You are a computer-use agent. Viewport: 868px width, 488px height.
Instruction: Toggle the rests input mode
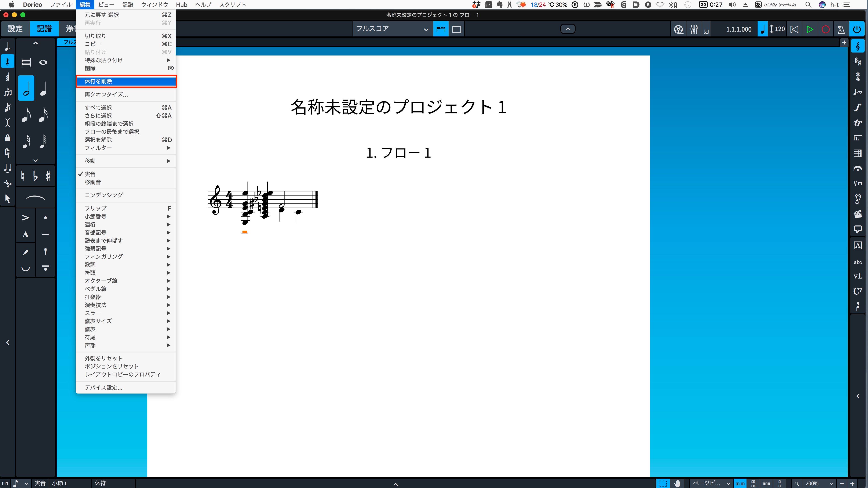click(x=7, y=61)
